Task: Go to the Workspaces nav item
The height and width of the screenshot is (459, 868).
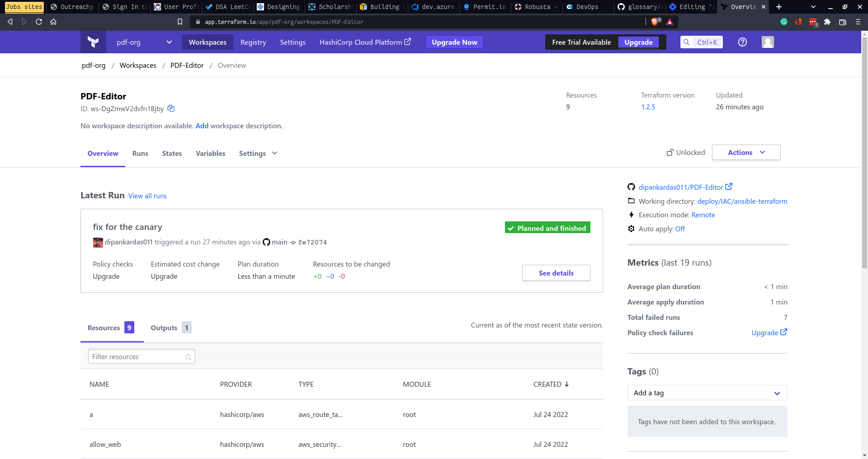Action: (x=208, y=42)
